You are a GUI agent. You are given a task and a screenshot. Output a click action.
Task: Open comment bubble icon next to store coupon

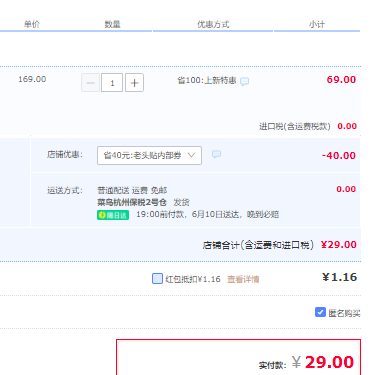click(216, 154)
